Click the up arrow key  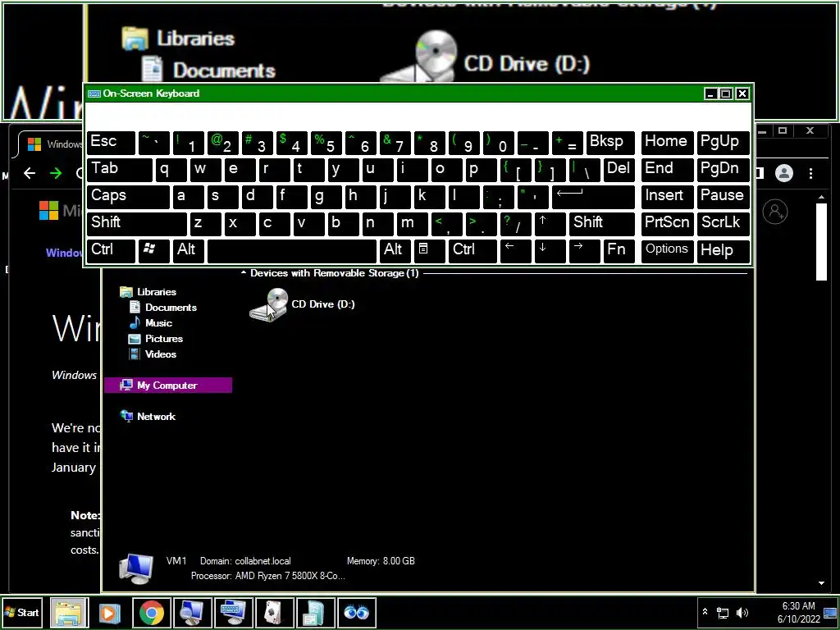pos(550,223)
